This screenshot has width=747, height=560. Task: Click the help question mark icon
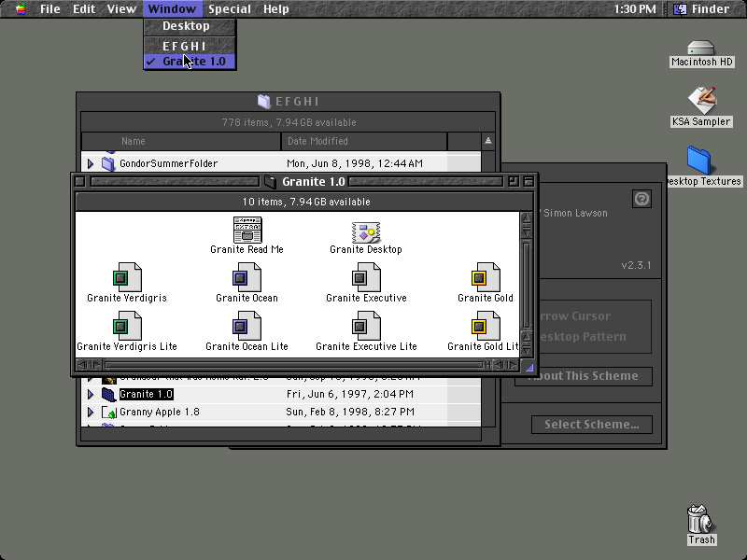point(641,199)
